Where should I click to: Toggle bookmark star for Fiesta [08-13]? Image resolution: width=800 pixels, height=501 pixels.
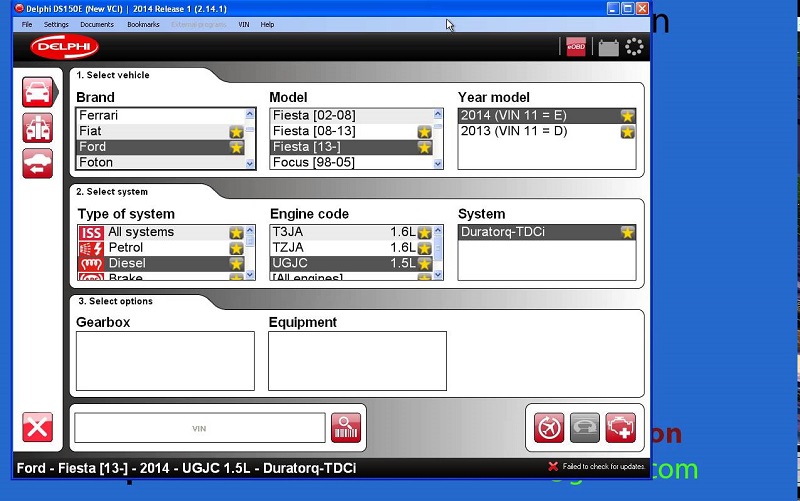(x=424, y=132)
